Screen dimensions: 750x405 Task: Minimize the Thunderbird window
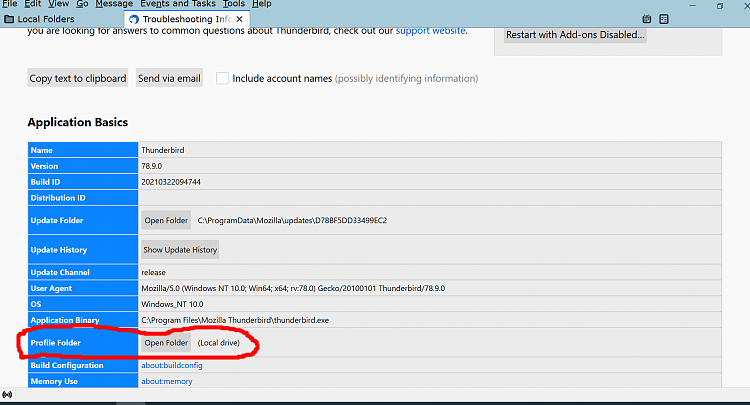(693, 6)
